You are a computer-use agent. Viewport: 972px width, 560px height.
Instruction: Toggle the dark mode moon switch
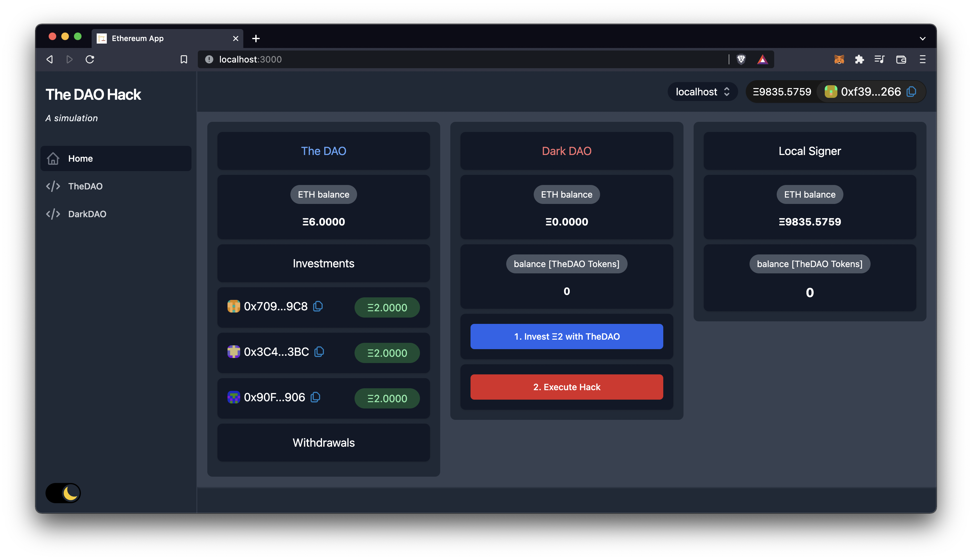coord(64,493)
